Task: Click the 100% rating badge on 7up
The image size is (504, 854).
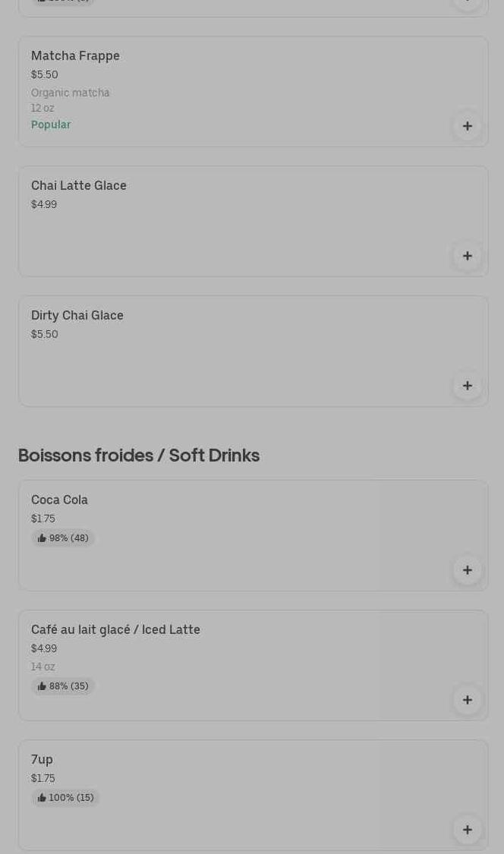Action: pyautogui.click(x=65, y=798)
